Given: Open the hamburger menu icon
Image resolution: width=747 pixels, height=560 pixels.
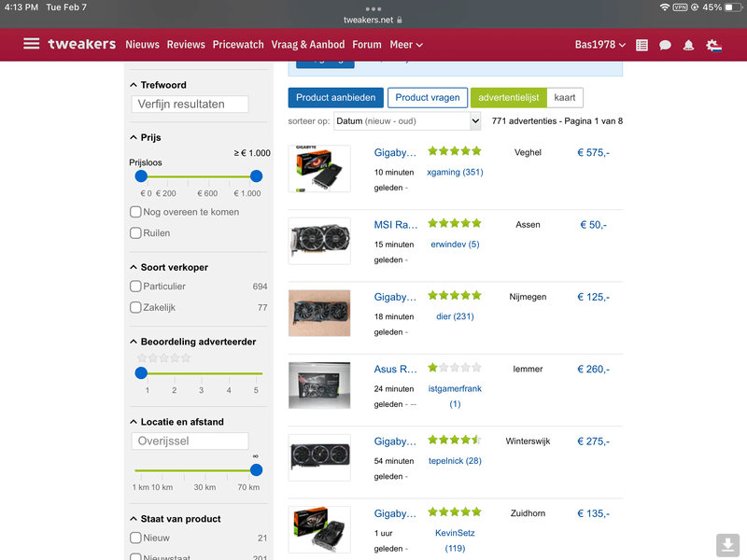Looking at the screenshot, I should [32, 44].
